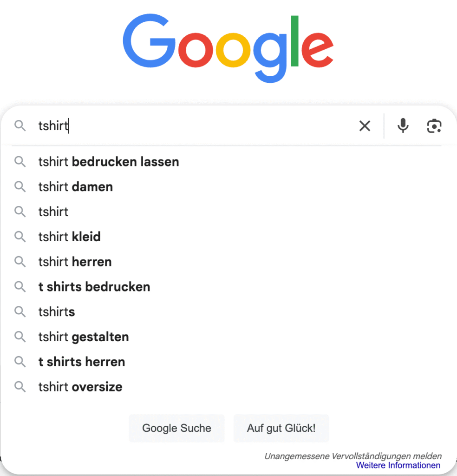Click the microphone voice search icon

(x=403, y=126)
